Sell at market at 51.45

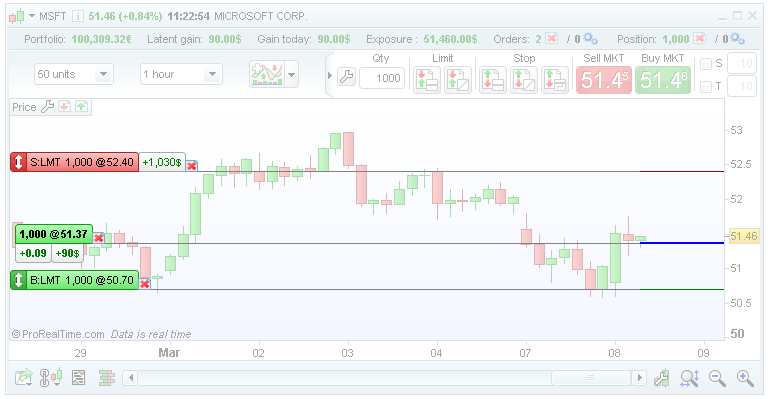point(604,80)
